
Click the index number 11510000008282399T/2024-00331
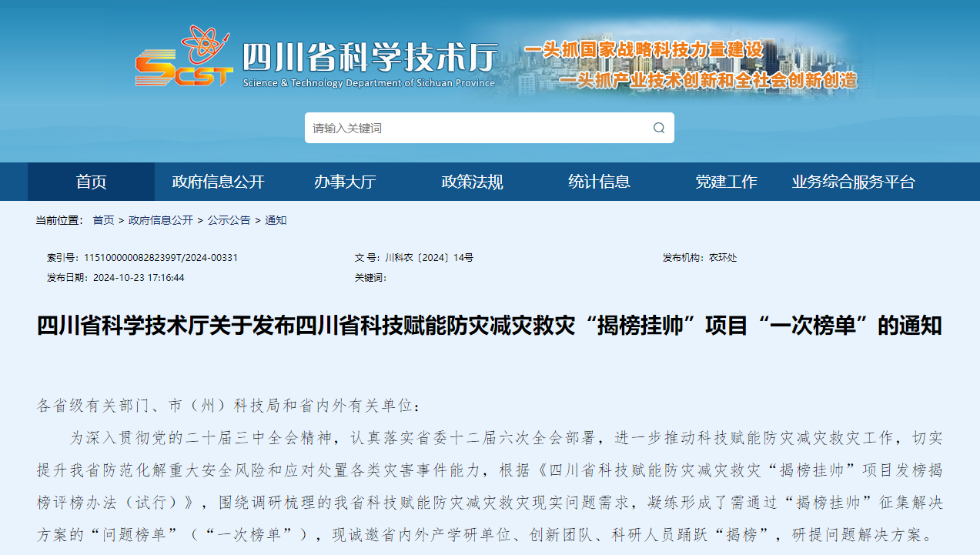click(161, 257)
